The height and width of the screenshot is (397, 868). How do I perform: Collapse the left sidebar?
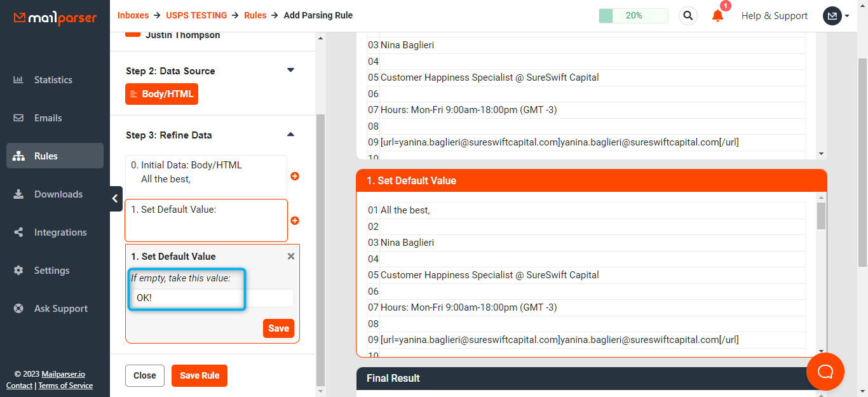(x=115, y=198)
